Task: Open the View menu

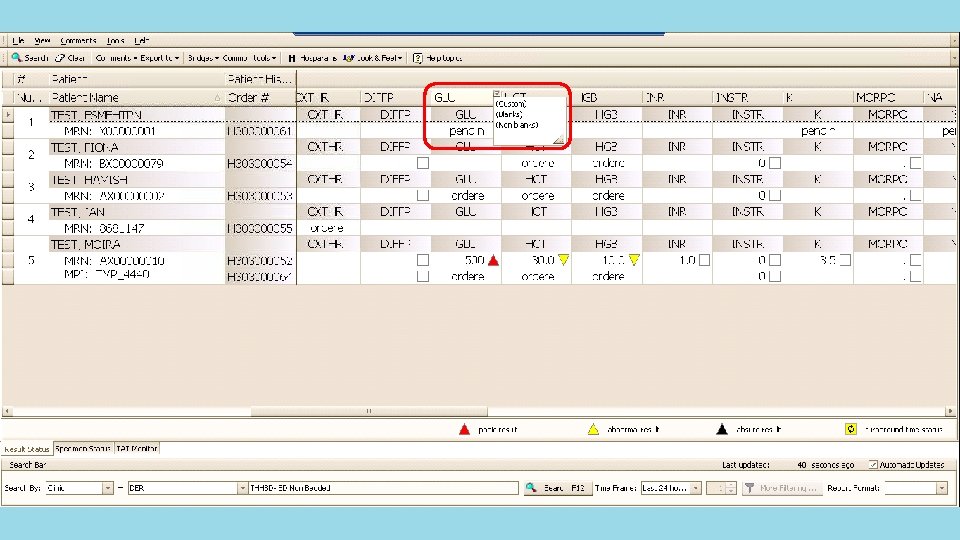Action: 42,40
